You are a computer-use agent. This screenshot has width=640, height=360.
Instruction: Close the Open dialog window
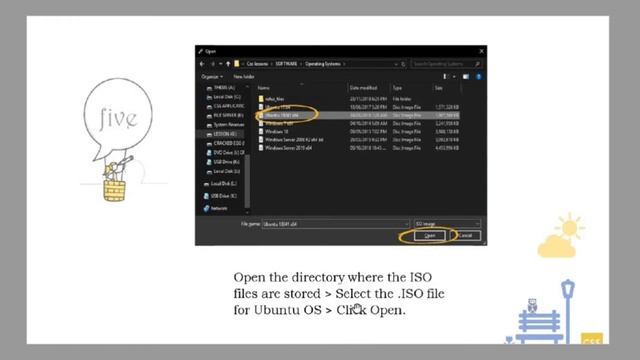481,51
